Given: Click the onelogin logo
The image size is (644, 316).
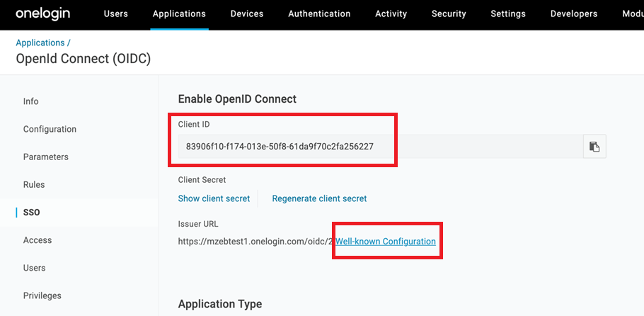Looking at the screenshot, I should click(x=44, y=13).
